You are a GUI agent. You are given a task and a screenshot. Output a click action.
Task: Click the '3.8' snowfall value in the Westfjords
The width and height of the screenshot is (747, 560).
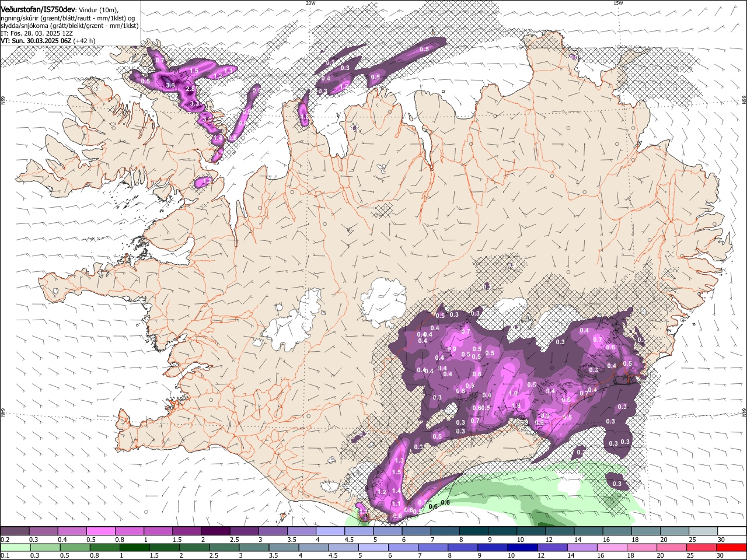click(170, 85)
